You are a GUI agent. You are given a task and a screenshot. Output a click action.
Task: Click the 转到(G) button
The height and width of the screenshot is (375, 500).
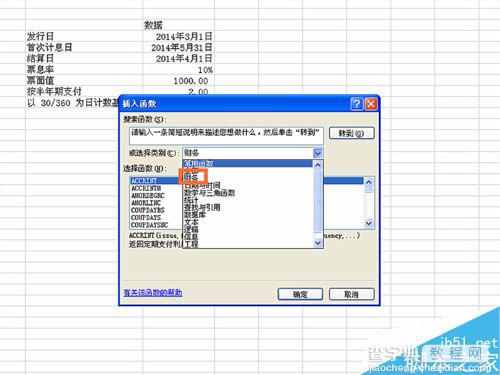352,133
